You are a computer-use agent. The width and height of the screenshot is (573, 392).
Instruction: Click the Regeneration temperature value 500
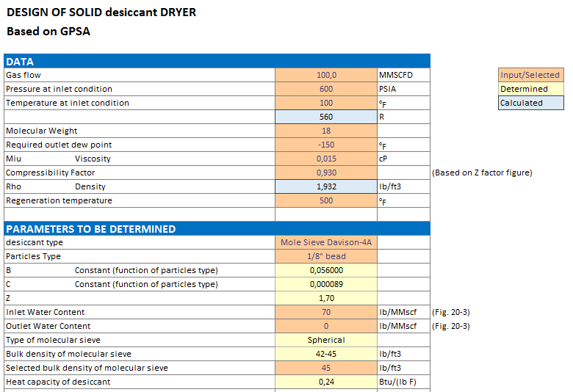(x=326, y=200)
